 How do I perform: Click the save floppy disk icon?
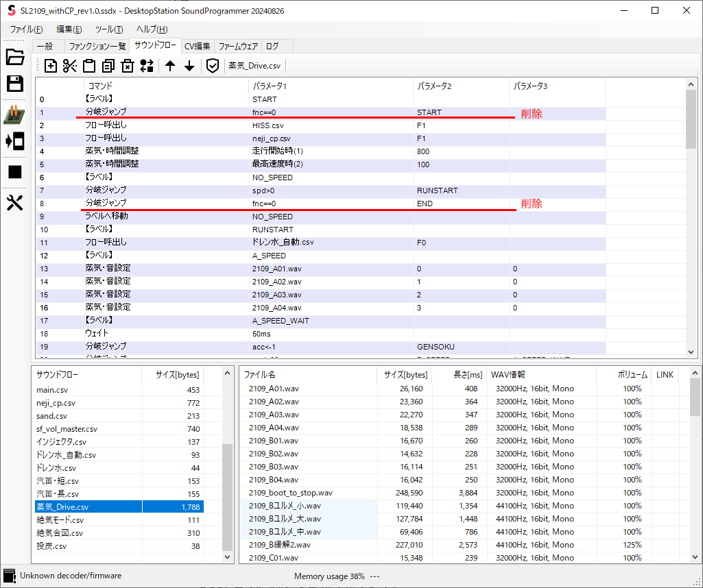click(x=15, y=84)
